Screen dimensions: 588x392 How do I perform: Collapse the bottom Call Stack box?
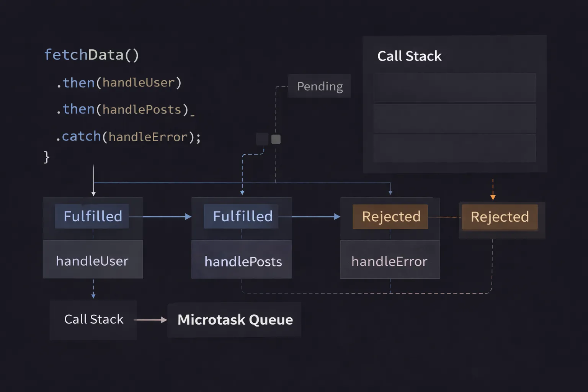(x=454, y=148)
